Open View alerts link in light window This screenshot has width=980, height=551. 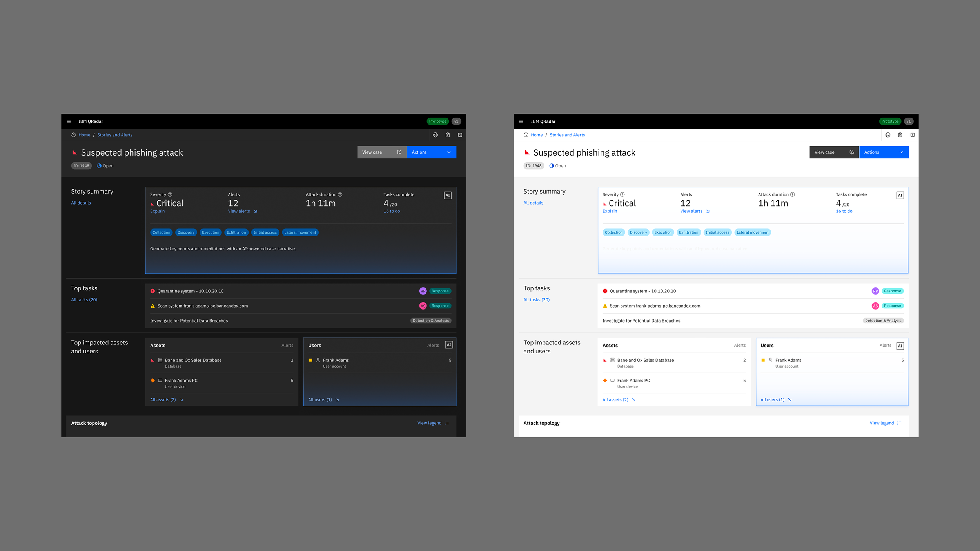[x=695, y=211]
